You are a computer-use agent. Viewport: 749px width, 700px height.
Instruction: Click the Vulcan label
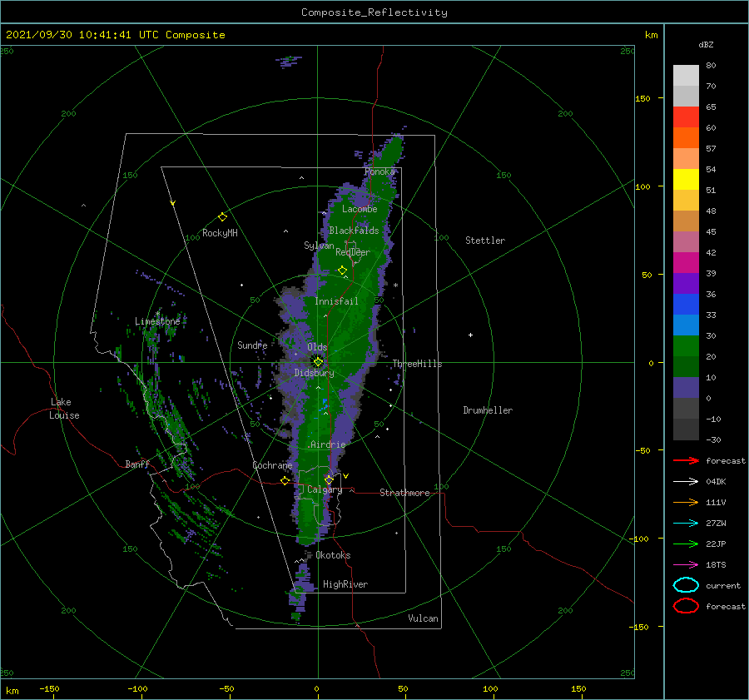[x=424, y=618]
